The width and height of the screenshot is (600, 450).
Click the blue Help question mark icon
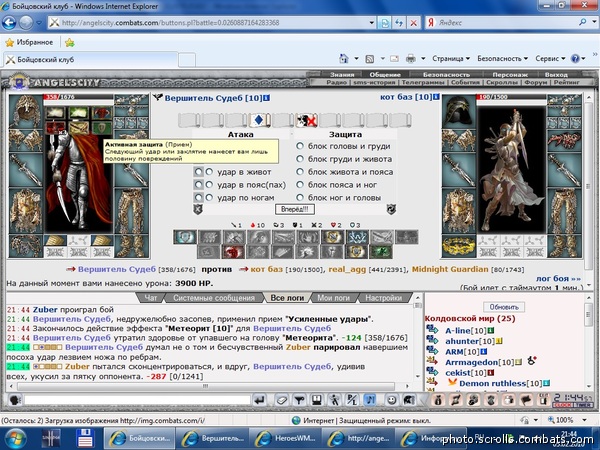(575, 59)
